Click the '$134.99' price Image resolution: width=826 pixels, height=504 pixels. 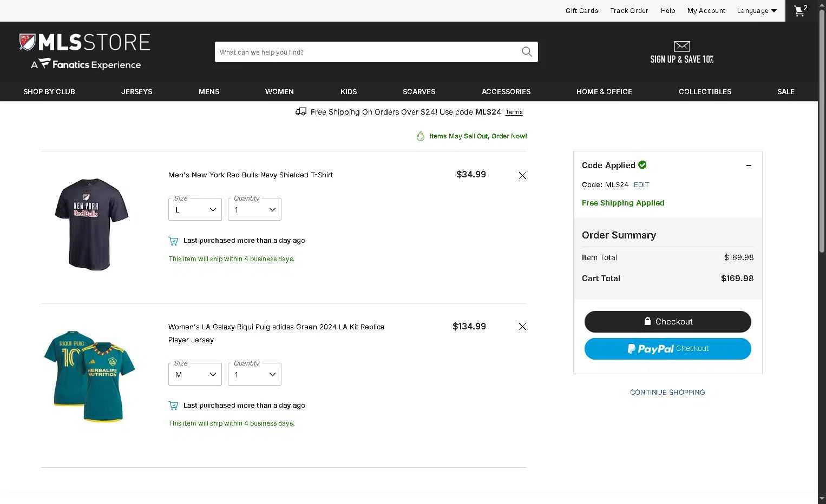tap(469, 326)
